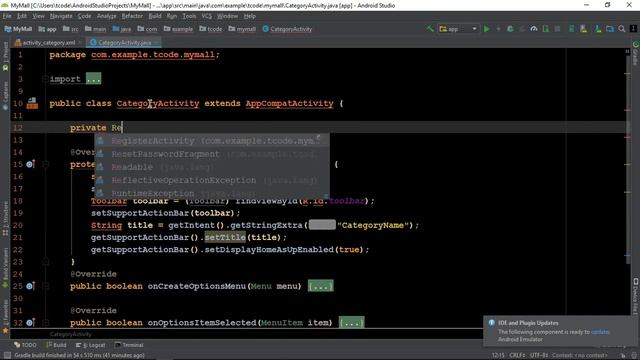640x360 pixels.
Task: Open the Tools menu
Action: click(x=189, y=16)
